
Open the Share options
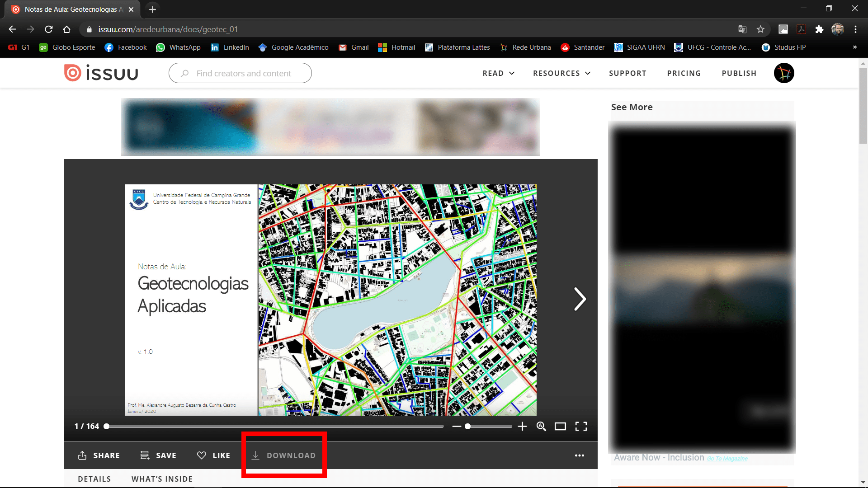point(99,455)
